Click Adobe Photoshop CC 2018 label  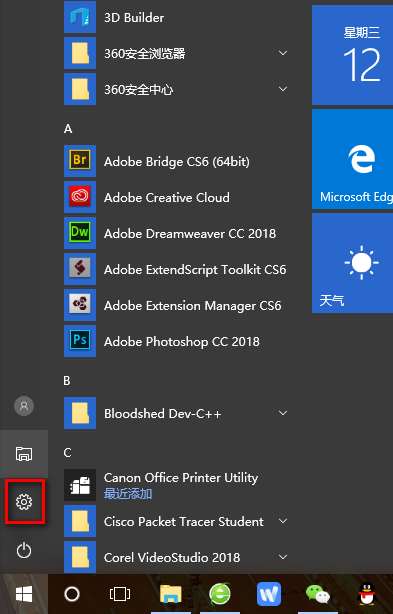point(182,342)
